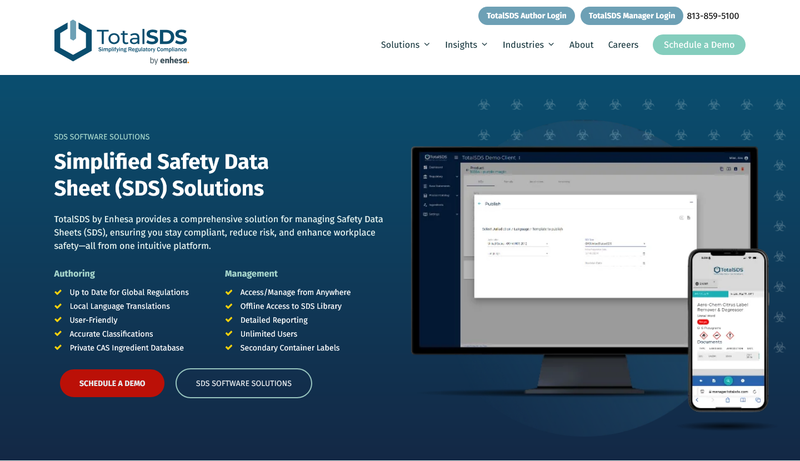Viewport: 800px width, 461px height.
Task: Click the Authoring heading
Action: (x=74, y=273)
